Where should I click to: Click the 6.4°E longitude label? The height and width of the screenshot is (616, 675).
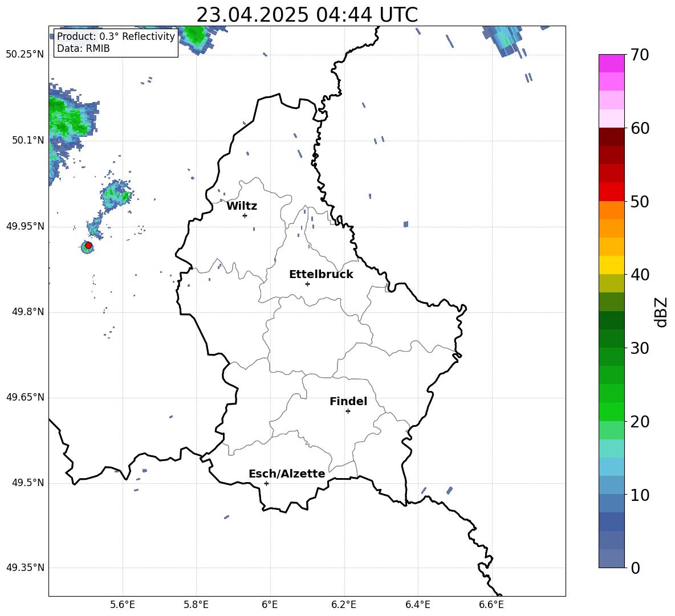pos(417,605)
